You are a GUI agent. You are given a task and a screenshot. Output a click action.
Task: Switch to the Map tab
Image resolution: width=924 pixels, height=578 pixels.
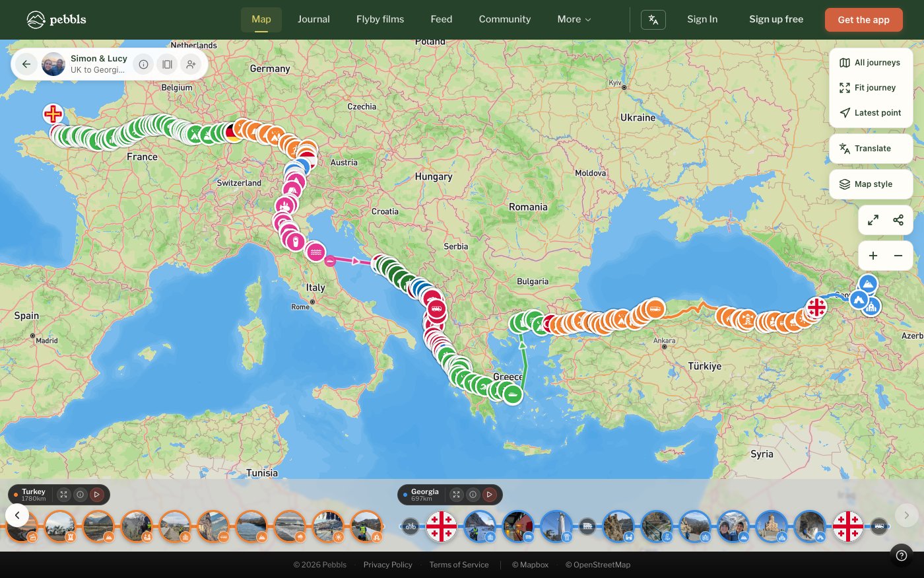pos(261,20)
